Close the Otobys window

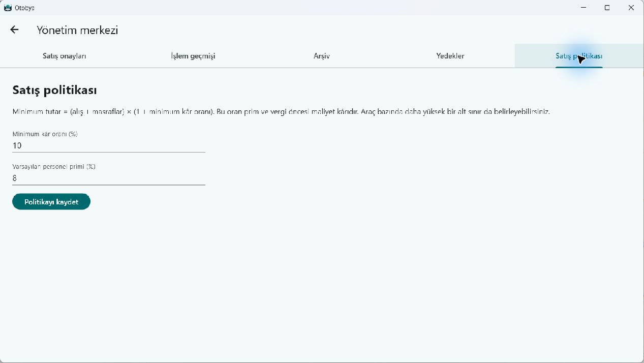point(631,8)
